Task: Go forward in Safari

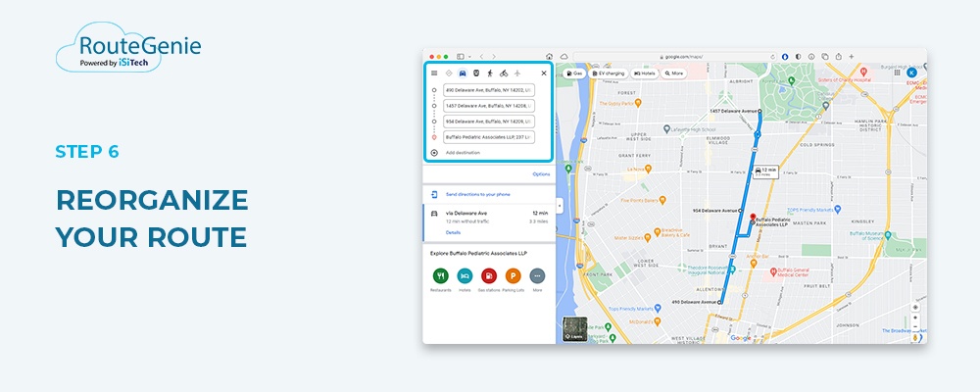Action: (x=494, y=56)
